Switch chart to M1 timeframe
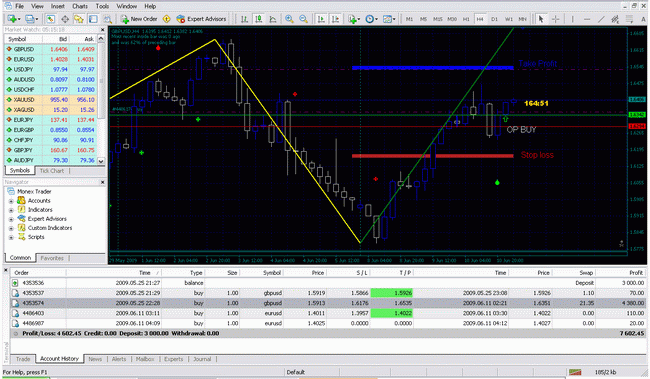The width and height of the screenshot is (650, 379). click(x=409, y=19)
